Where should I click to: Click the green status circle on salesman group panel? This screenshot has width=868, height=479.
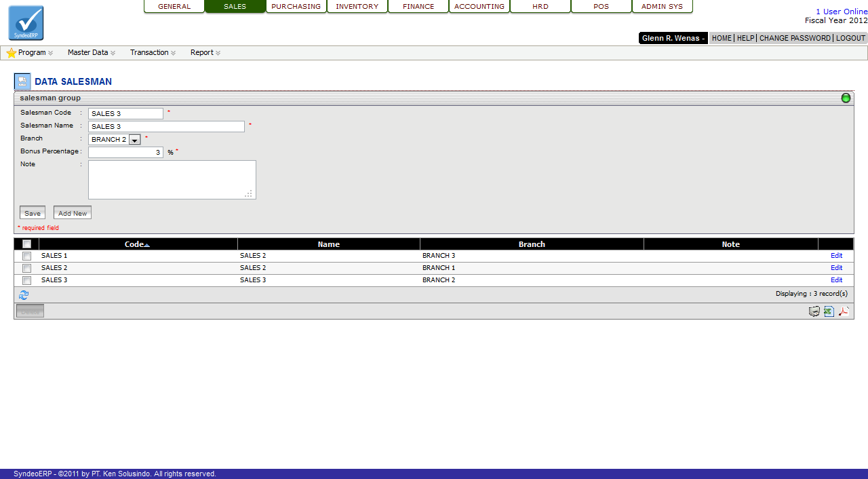[846, 98]
